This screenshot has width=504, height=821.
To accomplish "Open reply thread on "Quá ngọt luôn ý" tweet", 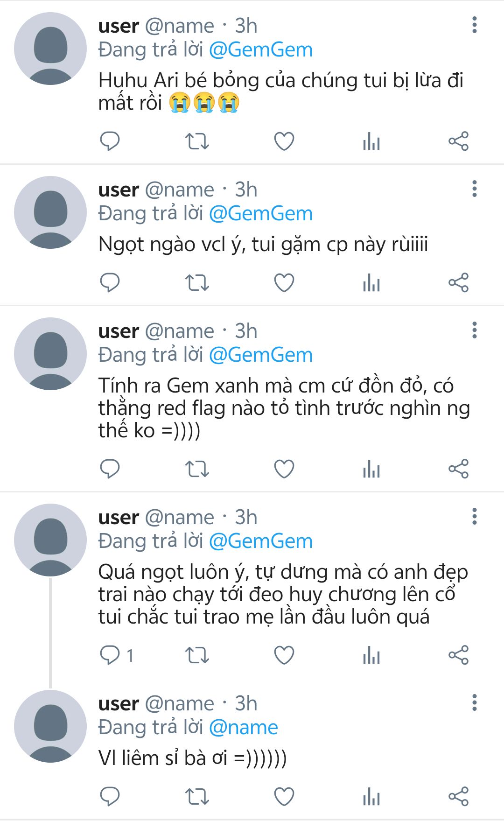I will pos(110,655).
